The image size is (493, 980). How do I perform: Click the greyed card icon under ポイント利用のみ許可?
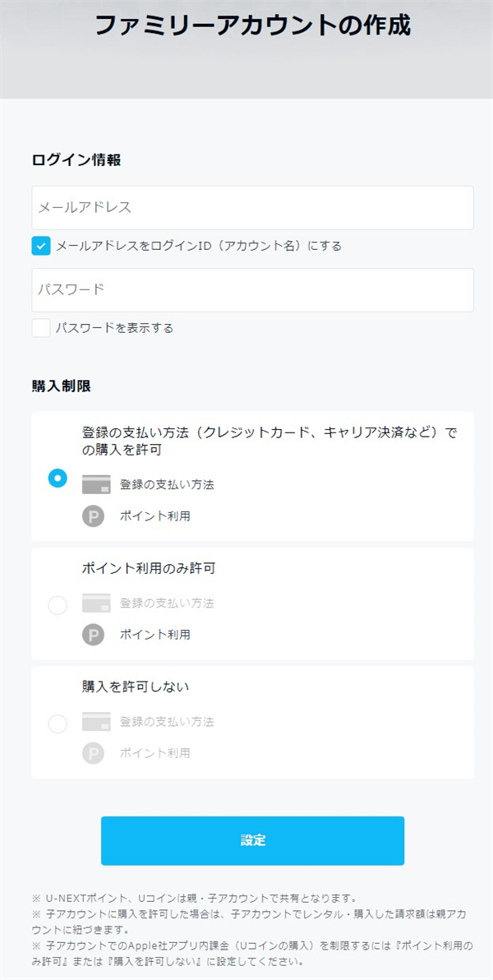[x=96, y=603]
